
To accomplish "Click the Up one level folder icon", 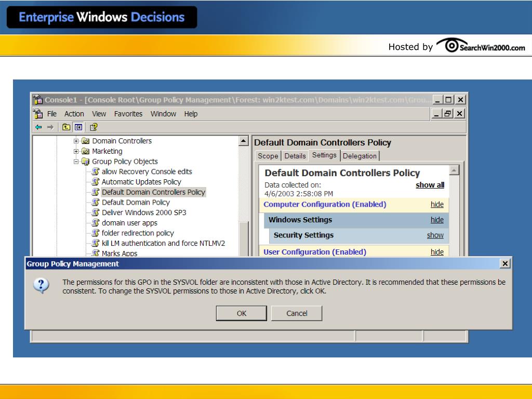I will tap(66, 127).
